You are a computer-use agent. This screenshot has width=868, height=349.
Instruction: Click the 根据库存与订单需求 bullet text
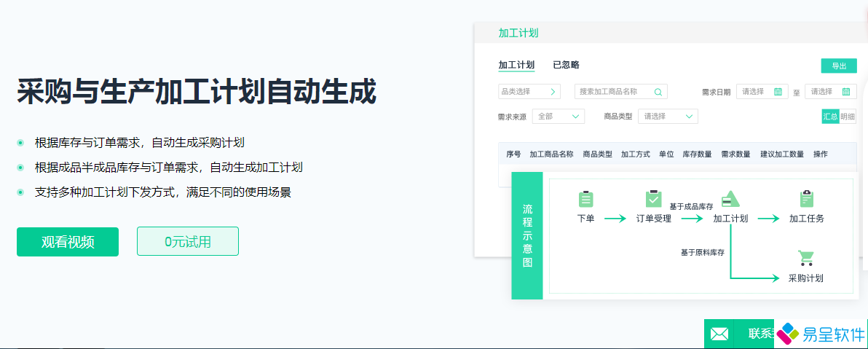point(140,142)
